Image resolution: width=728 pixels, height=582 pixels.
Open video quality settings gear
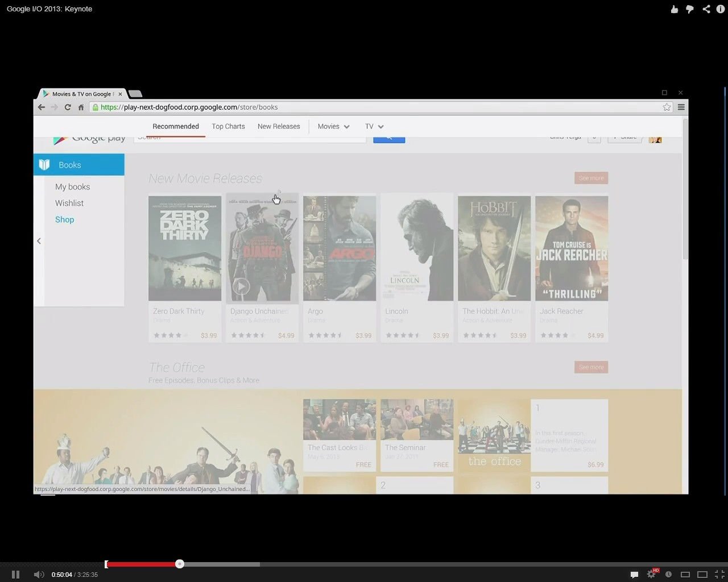coord(651,575)
